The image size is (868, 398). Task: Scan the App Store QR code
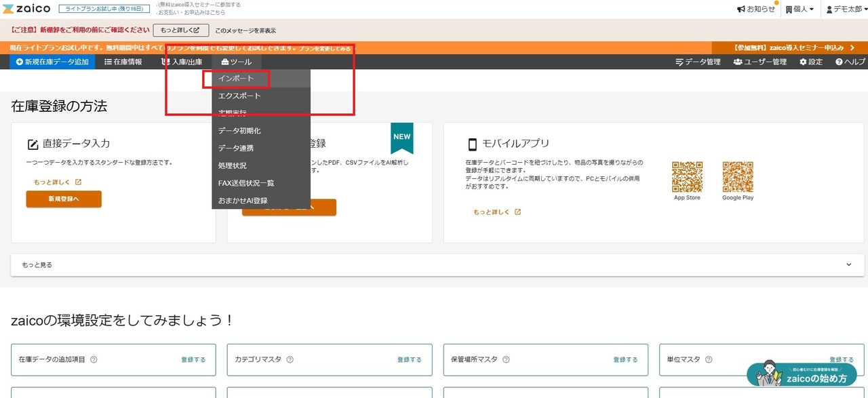pos(687,176)
